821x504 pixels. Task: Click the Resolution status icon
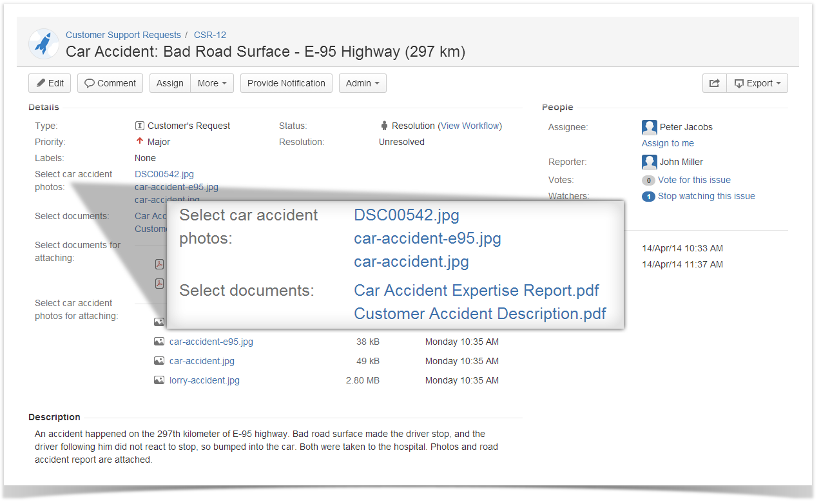point(384,126)
